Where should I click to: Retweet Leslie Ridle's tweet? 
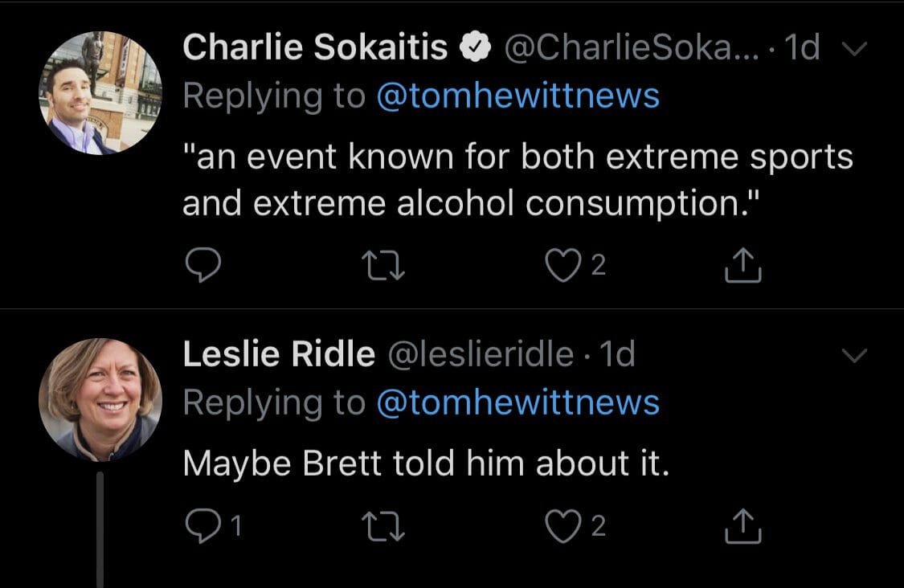[382, 527]
